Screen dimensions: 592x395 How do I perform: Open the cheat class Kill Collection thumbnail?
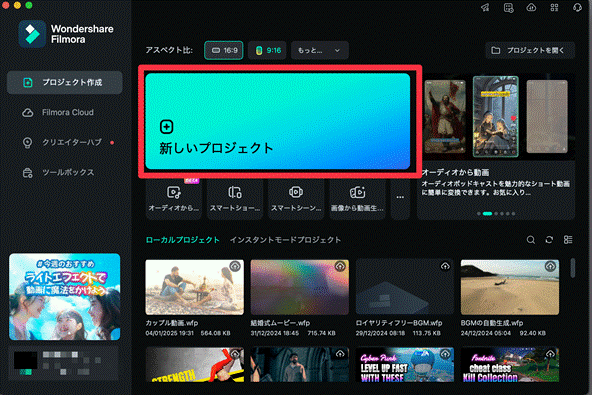click(x=510, y=365)
